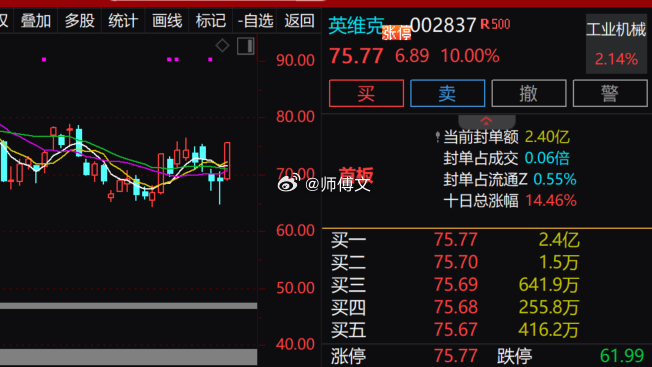Click the 2.14% sector change value
Screen dimensions: 652x367
click(616, 59)
